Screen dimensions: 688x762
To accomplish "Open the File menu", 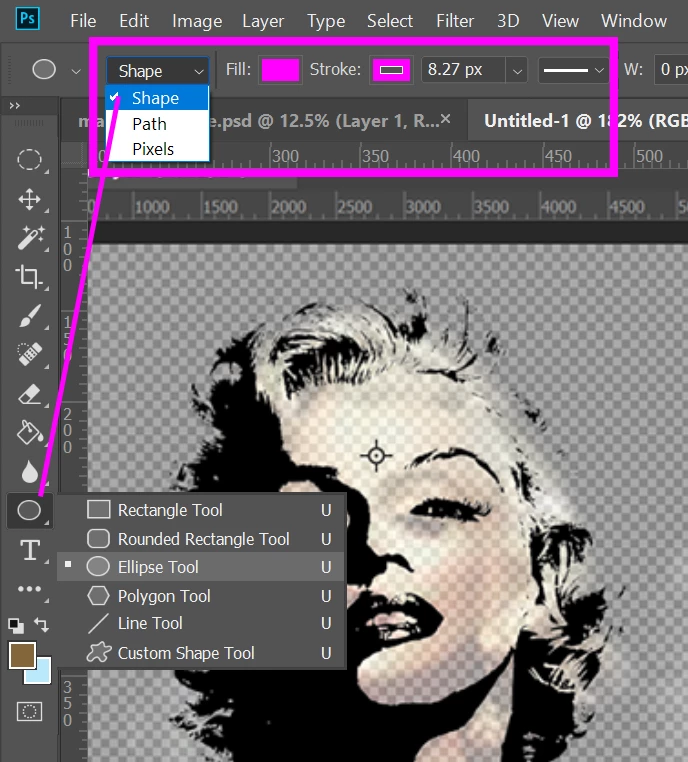I will [83, 21].
